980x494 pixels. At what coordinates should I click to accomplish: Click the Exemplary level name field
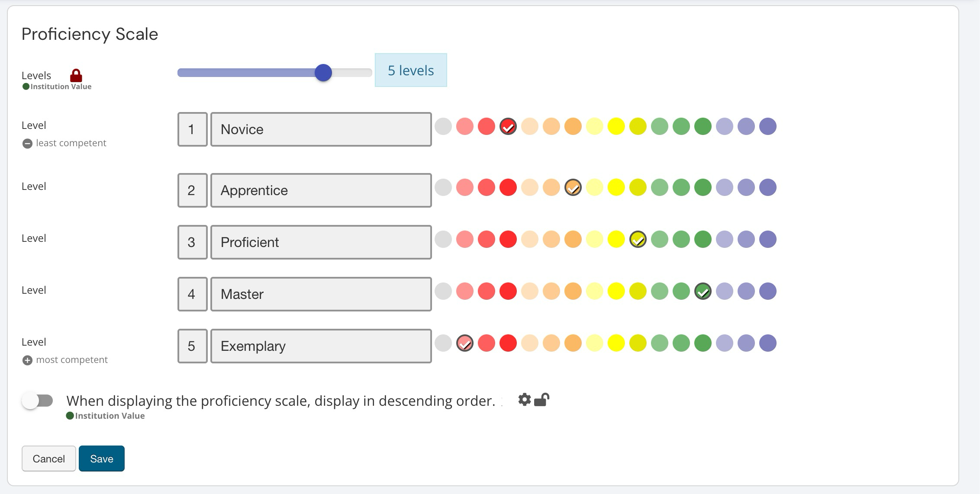(321, 346)
